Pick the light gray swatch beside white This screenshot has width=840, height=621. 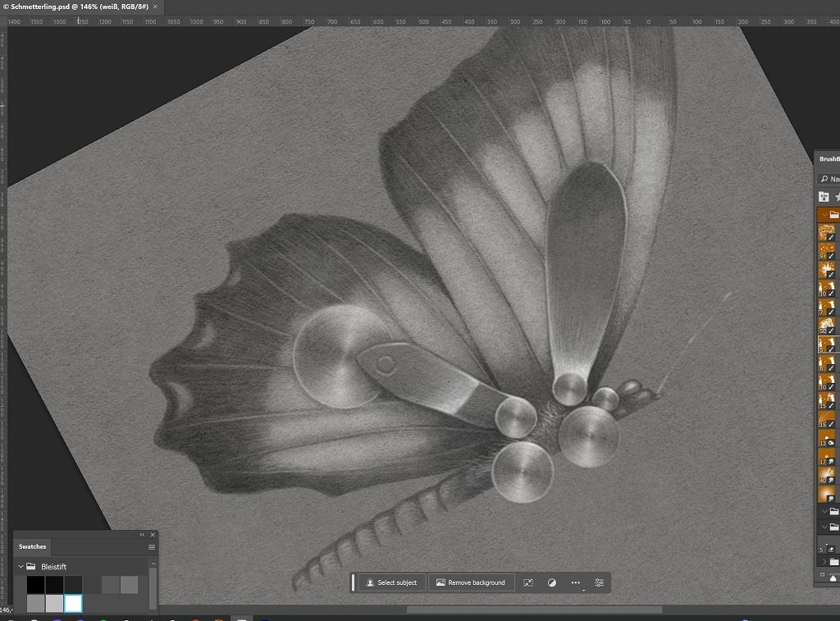(x=55, y=603)
